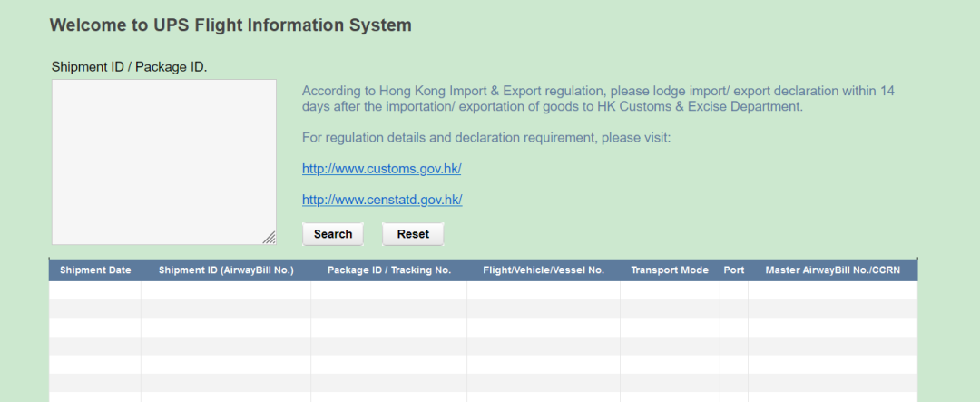Select the Transport Mode column header

tap(670, 270)
